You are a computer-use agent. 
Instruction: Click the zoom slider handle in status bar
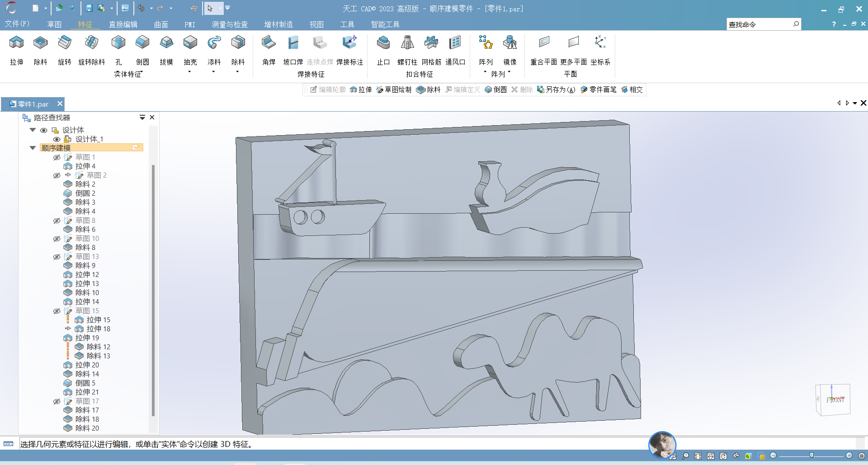pos(812,455)
